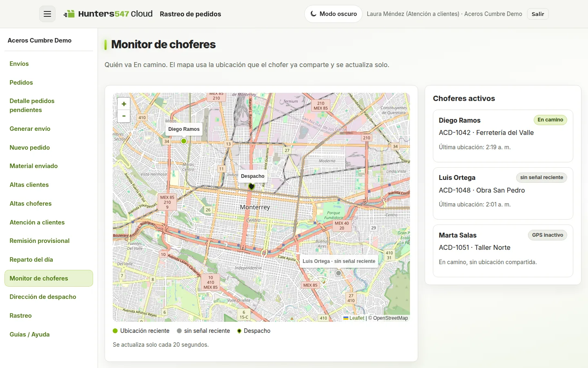Click the ACD-1042 · Ferretería del Valle text

coord(486,132)
